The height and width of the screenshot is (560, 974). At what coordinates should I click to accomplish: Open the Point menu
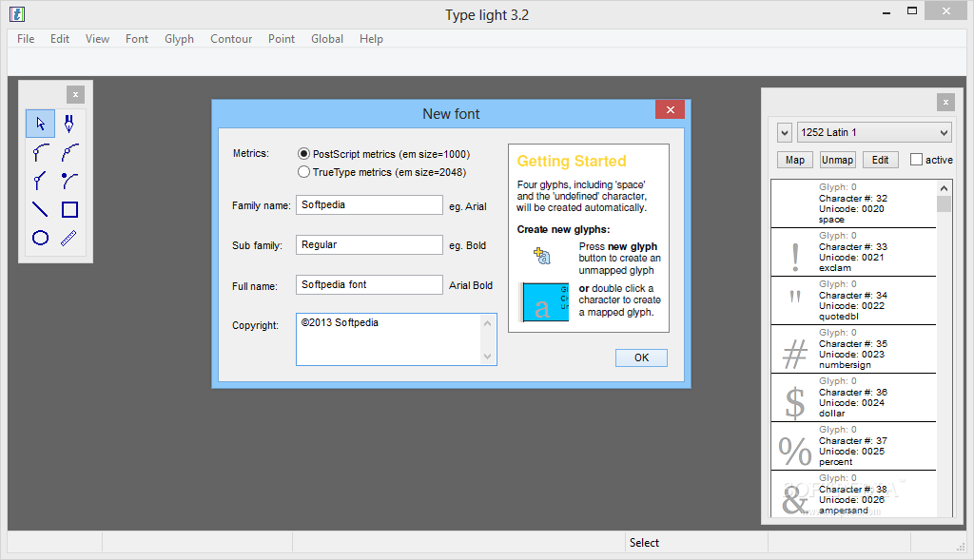click(x=282, y=38)
